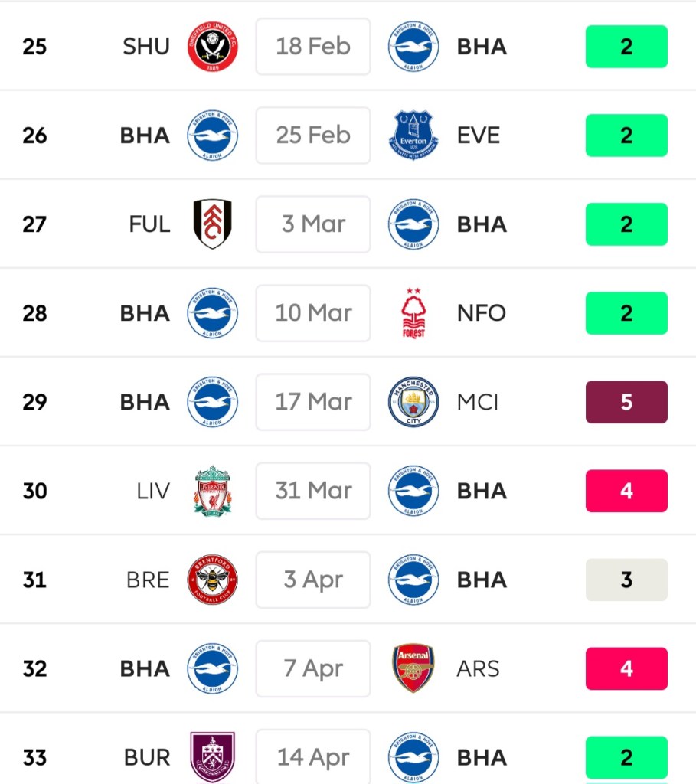696x784 pixels.
Task: Click the Manchester City crest
Action: point(413,402)
